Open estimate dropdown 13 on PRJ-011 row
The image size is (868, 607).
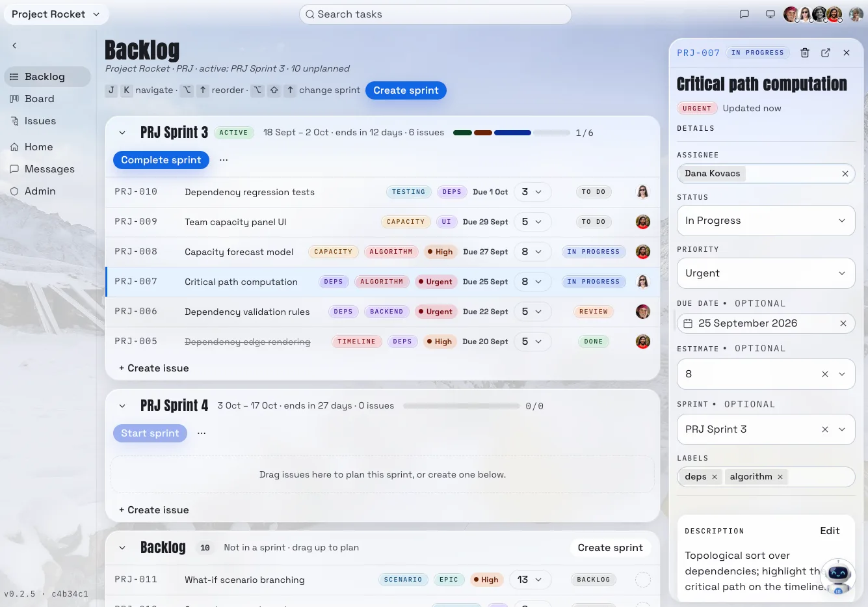[x=529, y=580]
